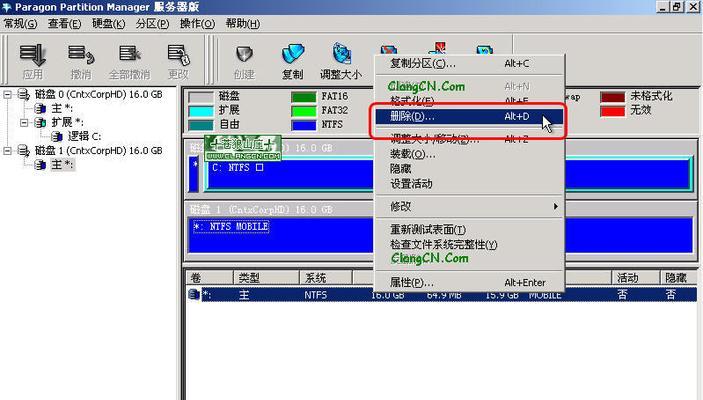Click the Extended (扩展) cyan legend swatch

click(x=200, y=111)
